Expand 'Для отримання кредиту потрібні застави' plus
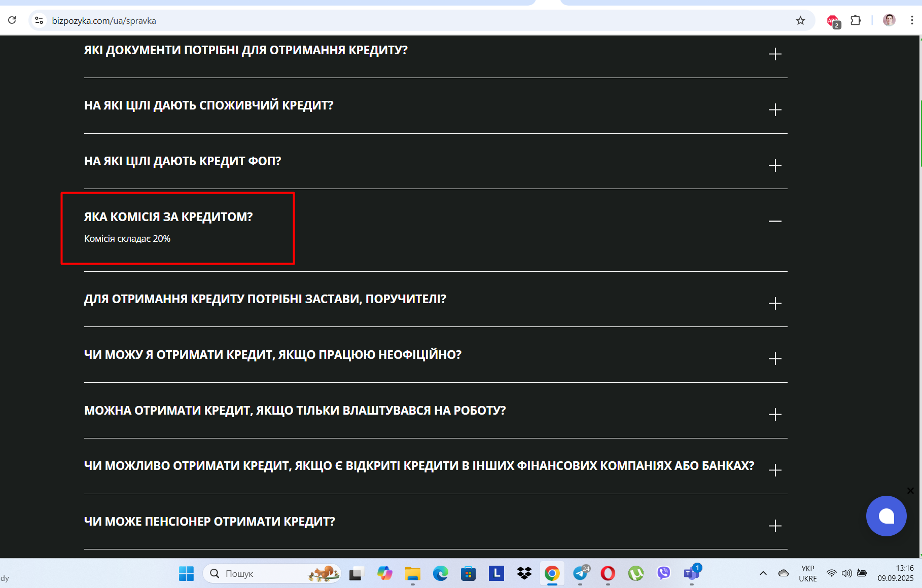 click(775, 304)
